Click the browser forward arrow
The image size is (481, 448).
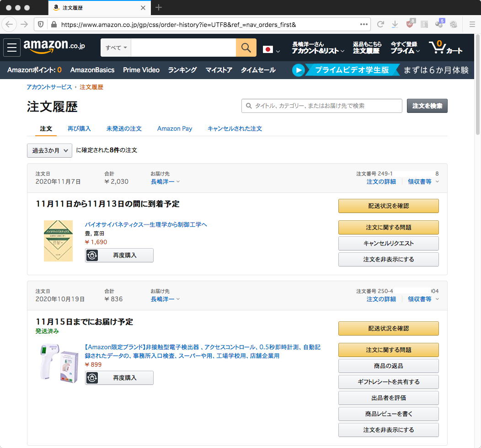[x=24, y=24]
